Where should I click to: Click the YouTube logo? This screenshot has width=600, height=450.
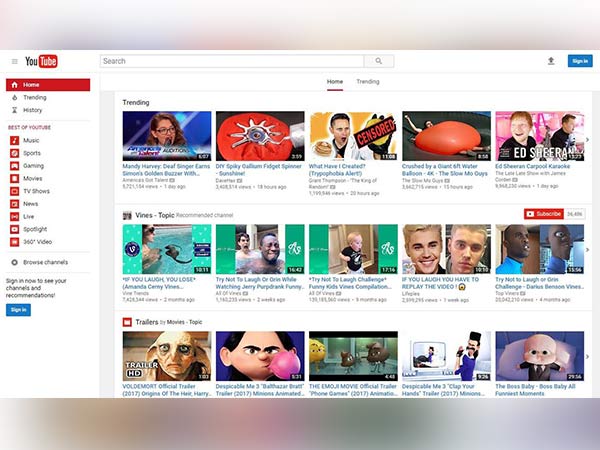(x=41, y=61)
